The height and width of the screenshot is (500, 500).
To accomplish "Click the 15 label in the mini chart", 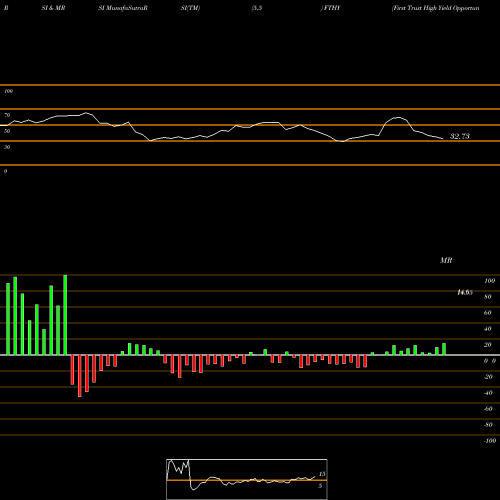I will click(322, 474).
